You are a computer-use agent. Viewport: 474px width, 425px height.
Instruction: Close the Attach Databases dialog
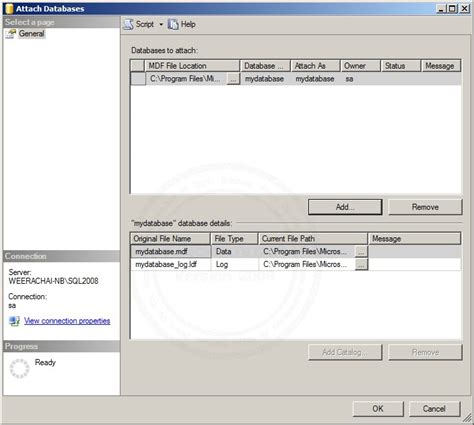464,9
